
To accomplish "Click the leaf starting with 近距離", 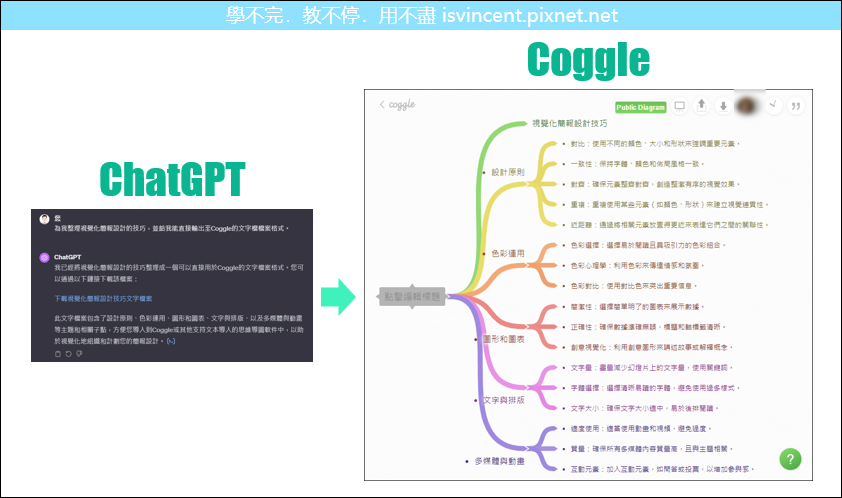I will (x=669, y=225).
